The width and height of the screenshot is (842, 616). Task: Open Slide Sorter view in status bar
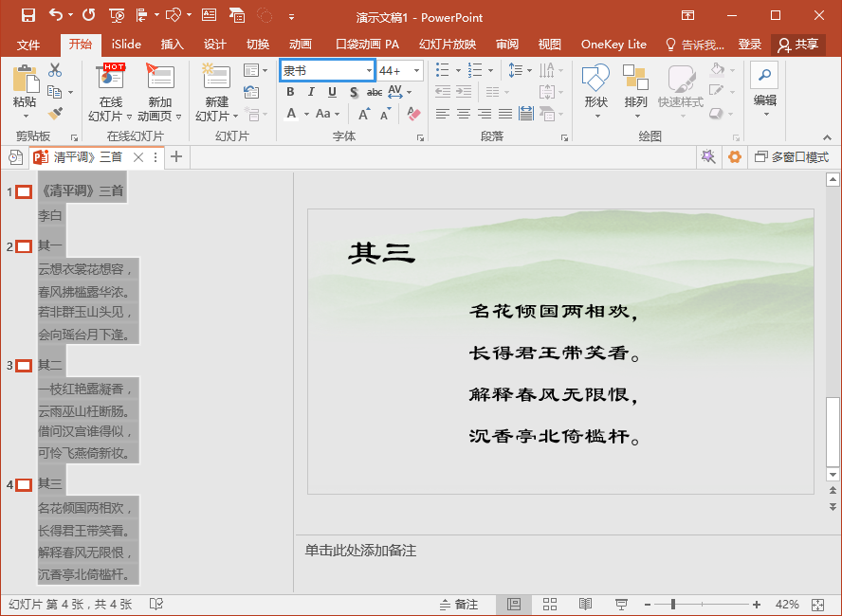point(550,605)
